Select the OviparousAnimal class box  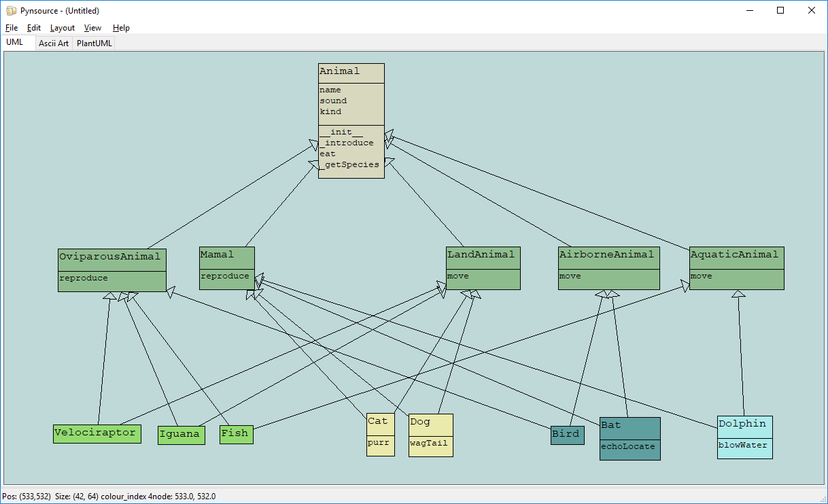[x=111, y=257]
